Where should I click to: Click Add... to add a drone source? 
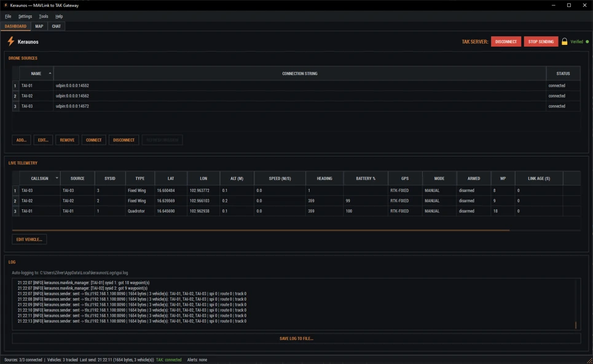[21, 140]
